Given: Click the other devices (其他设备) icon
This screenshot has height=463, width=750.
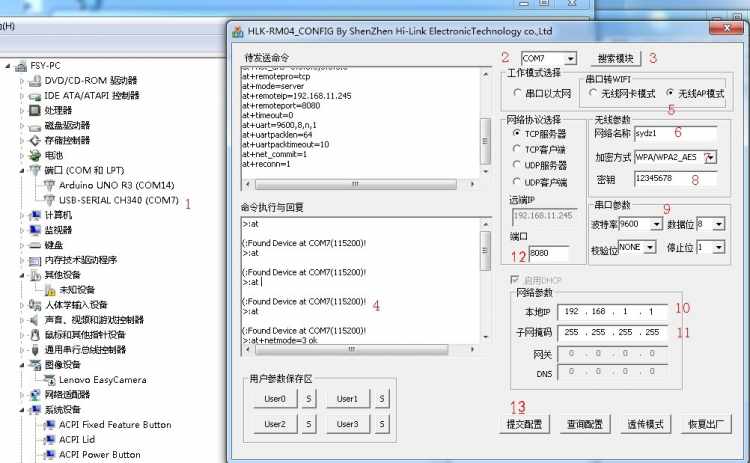Looking at the screenshot, I should pos(35,275).
